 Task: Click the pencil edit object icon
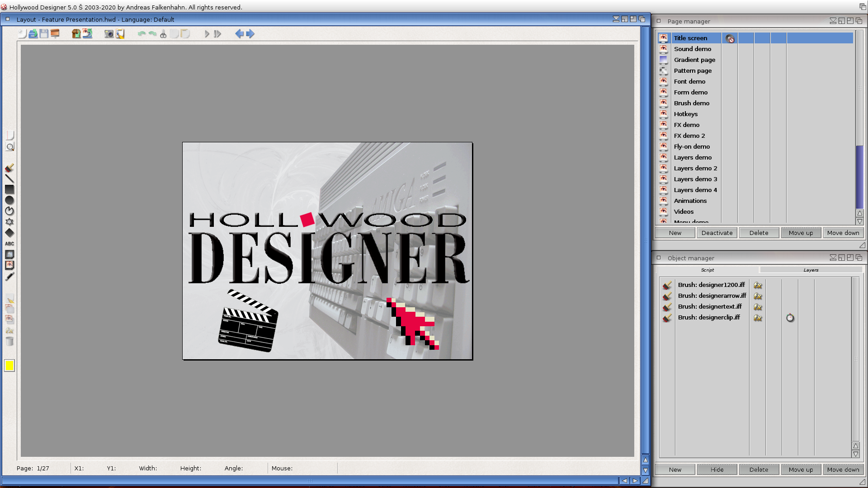(9, 298)
